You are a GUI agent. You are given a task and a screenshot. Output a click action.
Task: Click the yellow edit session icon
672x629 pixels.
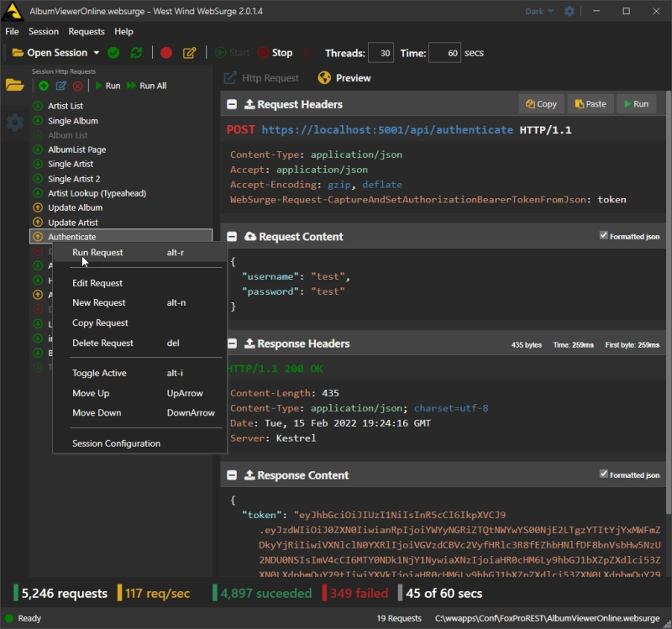point(190,53)
